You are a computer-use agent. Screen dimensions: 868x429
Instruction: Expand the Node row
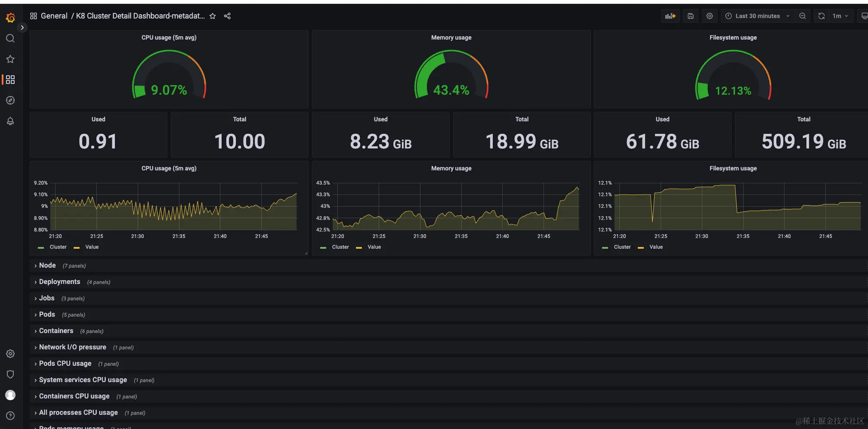pos(47,265)
